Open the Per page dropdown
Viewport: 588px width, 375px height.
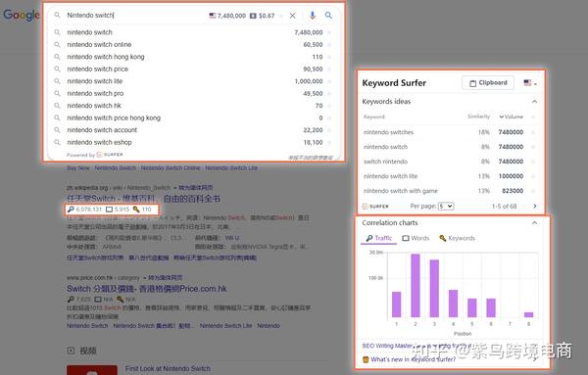tap(446, 206)
